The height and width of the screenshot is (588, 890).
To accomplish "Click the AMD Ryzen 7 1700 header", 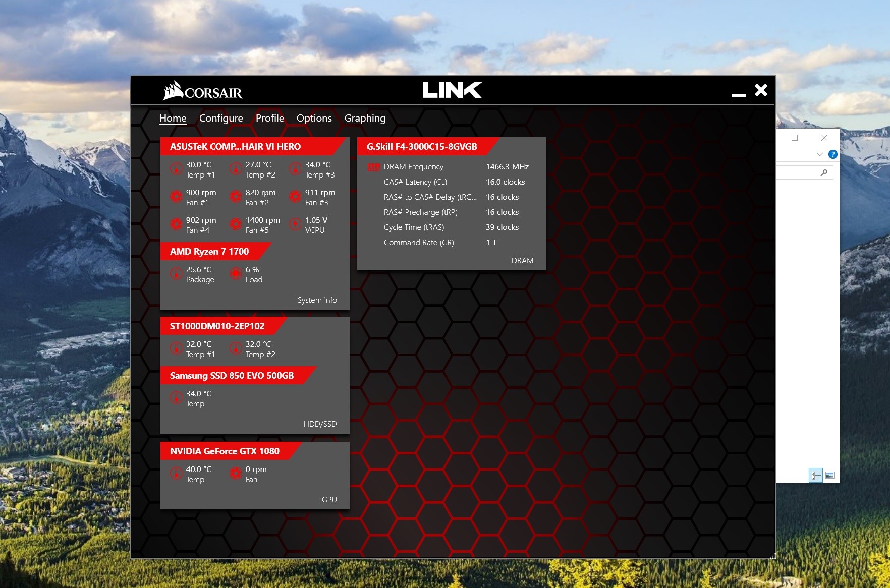I will click(x=215, y=251).
